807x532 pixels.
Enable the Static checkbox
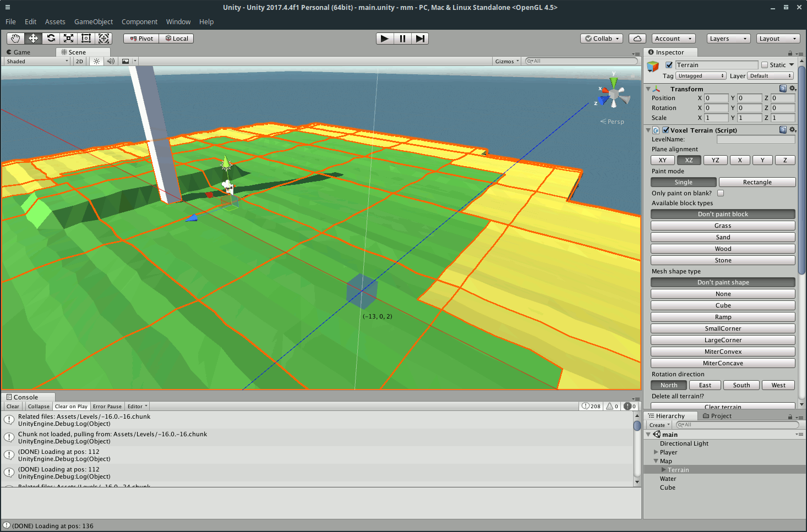click(765, 65)
